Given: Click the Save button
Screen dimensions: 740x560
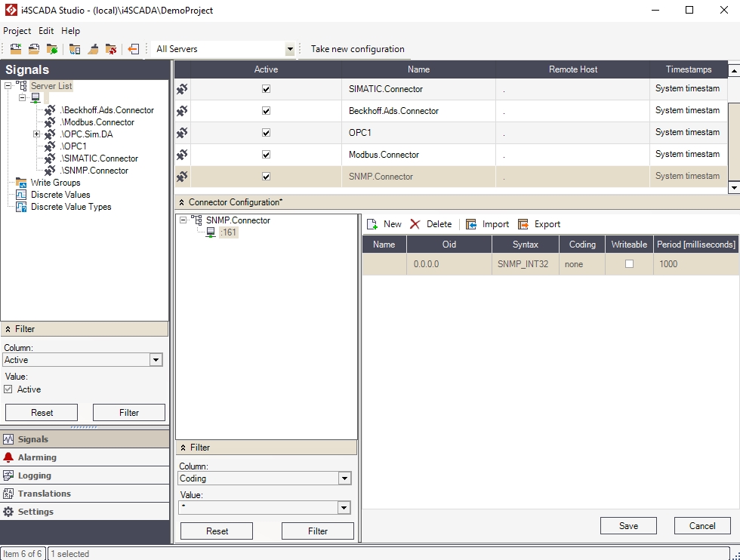Looking at the screenshot, I should 628,526.
